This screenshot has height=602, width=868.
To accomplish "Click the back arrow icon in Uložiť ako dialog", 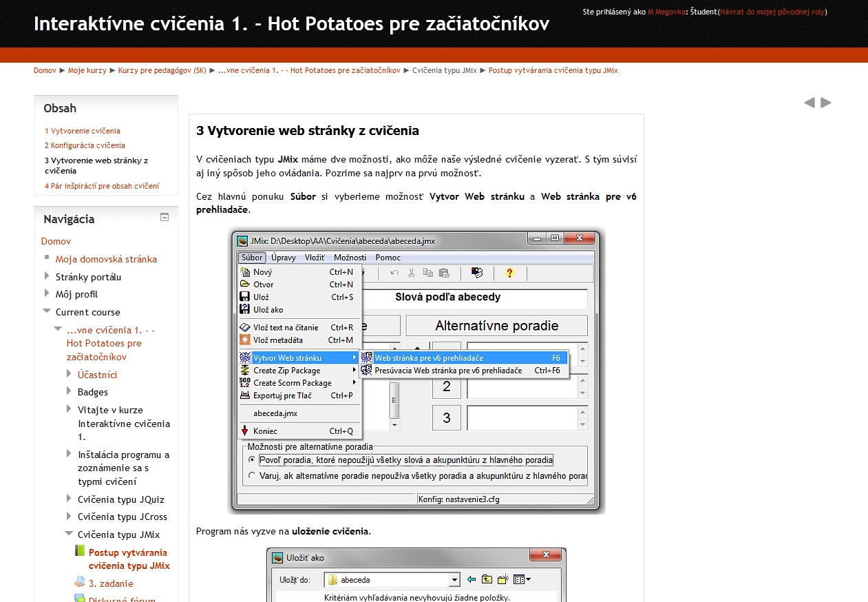I will 472,579.
